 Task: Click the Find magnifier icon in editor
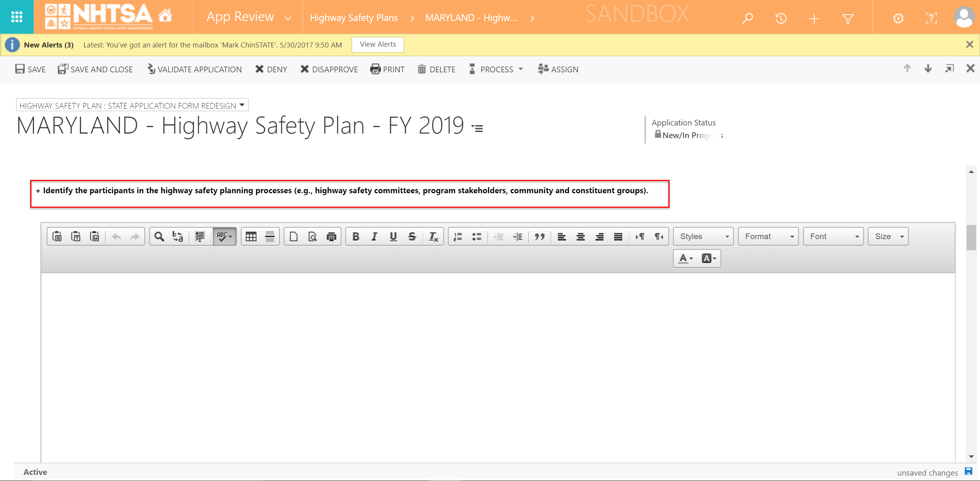(159, 236)
